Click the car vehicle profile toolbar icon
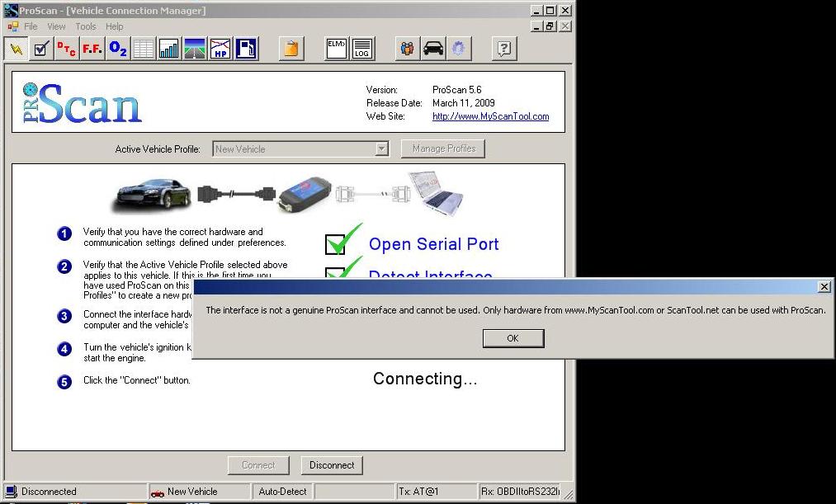Screen dimensions: 836x504 coord(433,49)
